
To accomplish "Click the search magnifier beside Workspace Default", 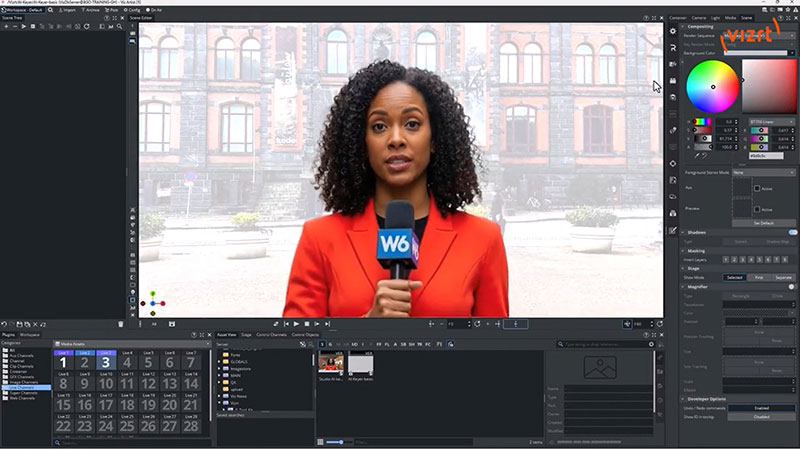I will point(51,10).
